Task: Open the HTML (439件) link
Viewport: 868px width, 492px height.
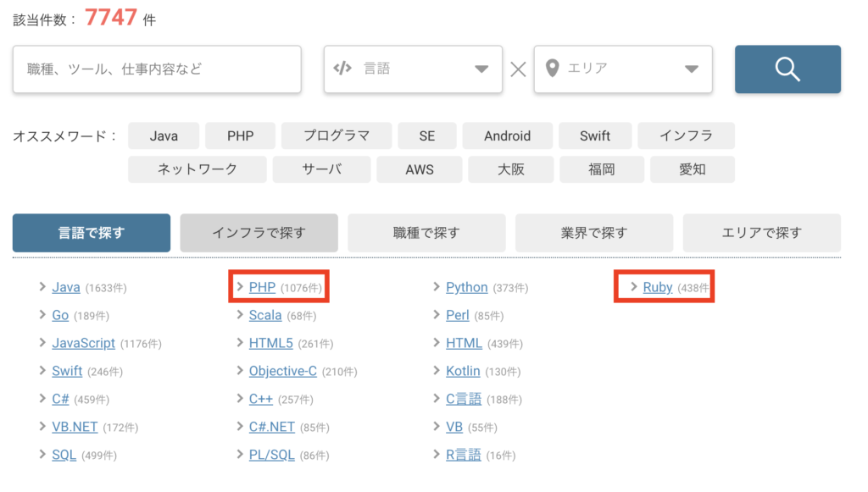Action: point(464,343)
